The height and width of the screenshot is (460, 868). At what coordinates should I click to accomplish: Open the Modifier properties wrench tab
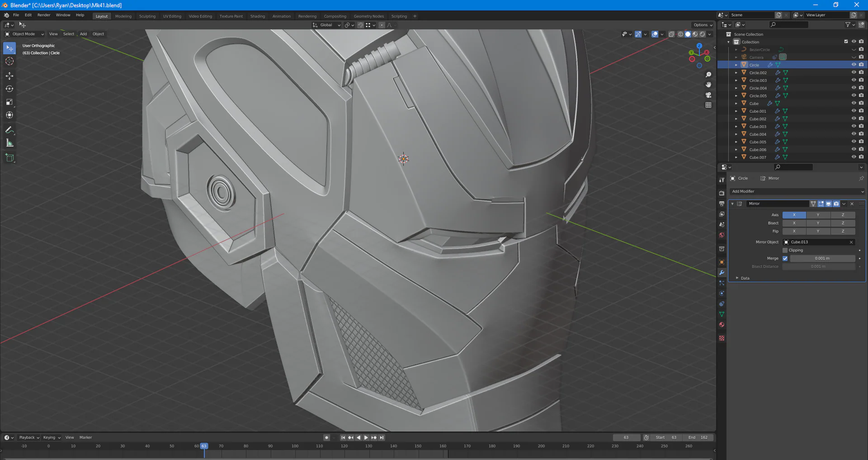point(722,273)
